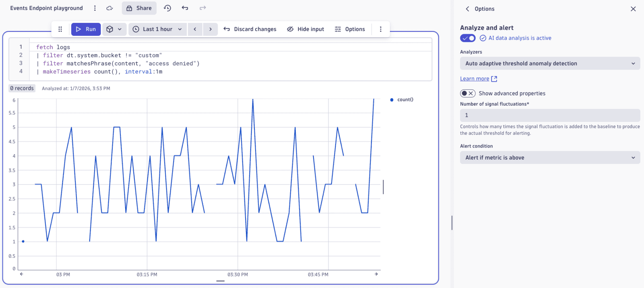Enable Show advanced properties switch
This screenshot has width=644, height=288.
click(468, 93)
